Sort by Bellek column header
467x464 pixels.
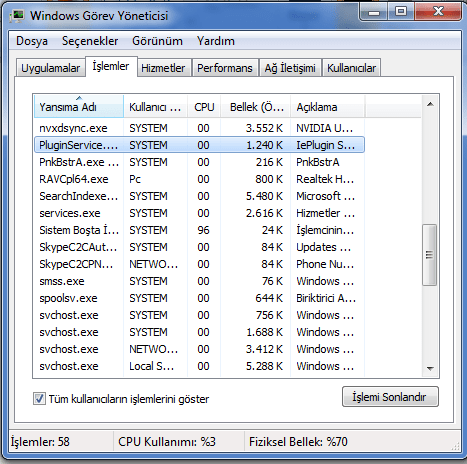tap(256, 107)
